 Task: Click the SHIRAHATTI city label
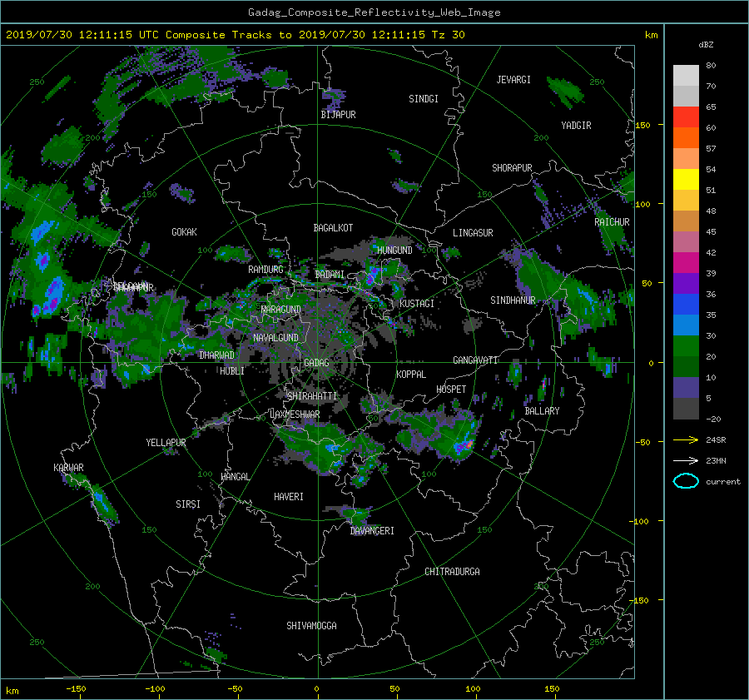click(x=312, y=396)
